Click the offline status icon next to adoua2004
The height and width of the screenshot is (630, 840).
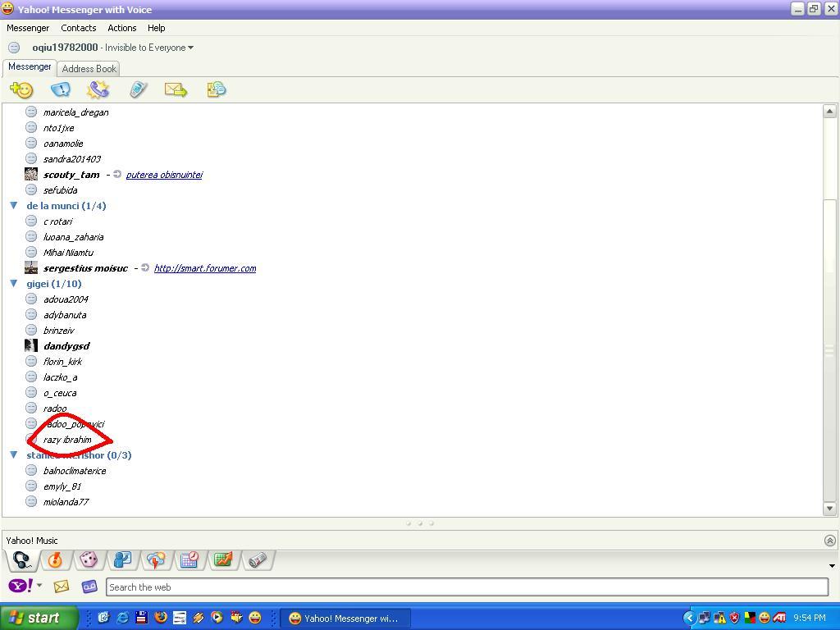31,299
